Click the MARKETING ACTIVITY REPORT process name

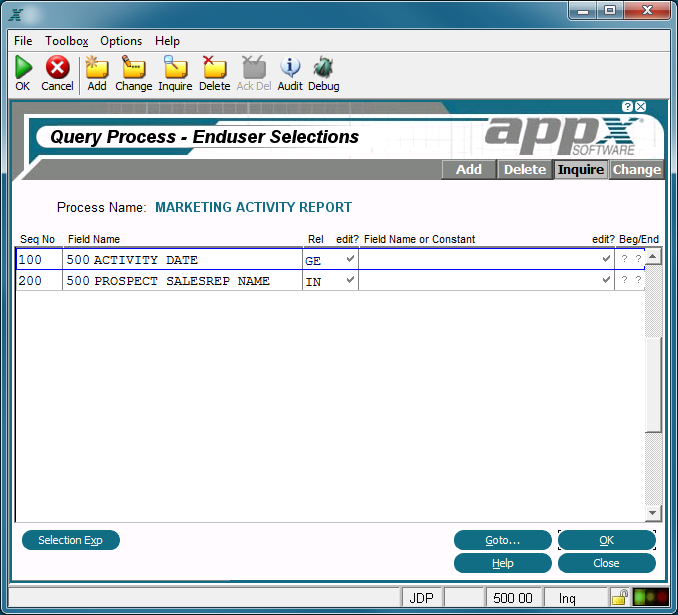(x=253, y=207)
